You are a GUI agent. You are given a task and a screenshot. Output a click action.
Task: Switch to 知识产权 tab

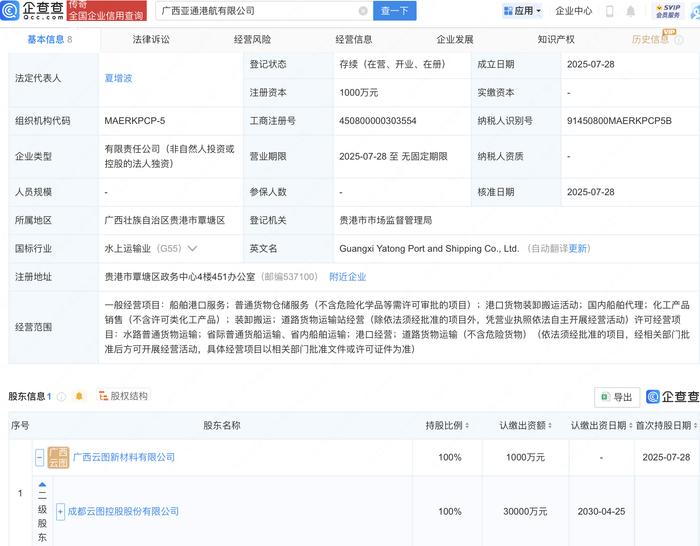(556, 40)
